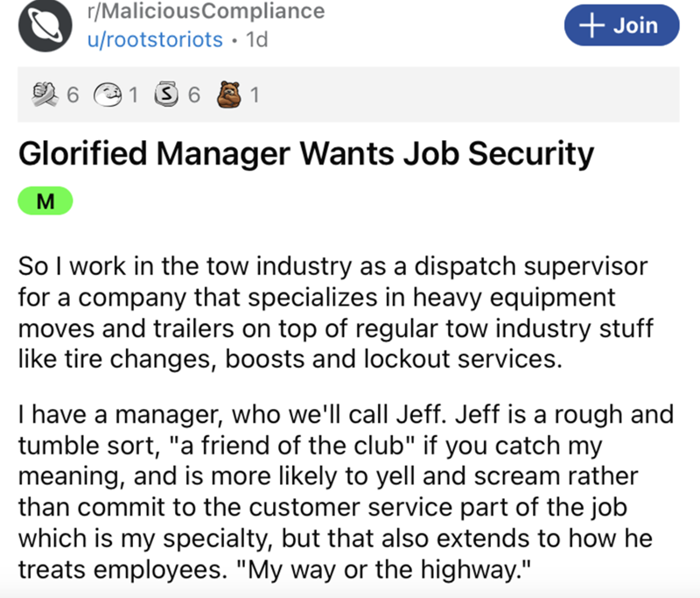The image size is (700, 598).
Task: Click the 1d post timestamp
Action: pyautogui.click(x=258, y=41)
